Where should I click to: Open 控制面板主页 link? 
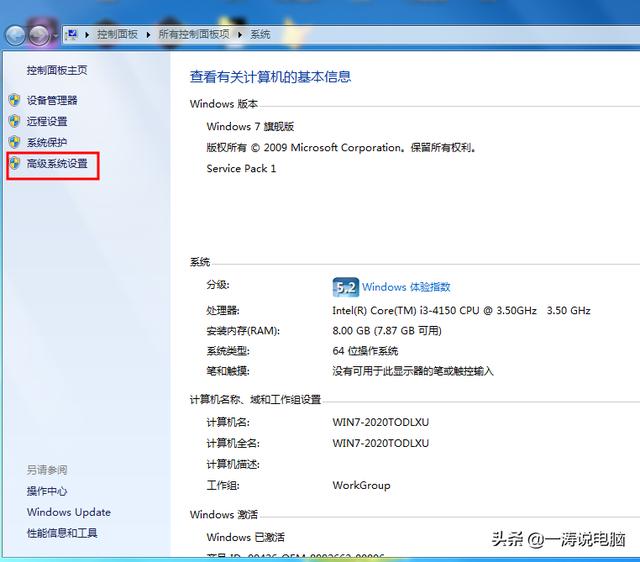pyautogui.click(x=57, y=70)
